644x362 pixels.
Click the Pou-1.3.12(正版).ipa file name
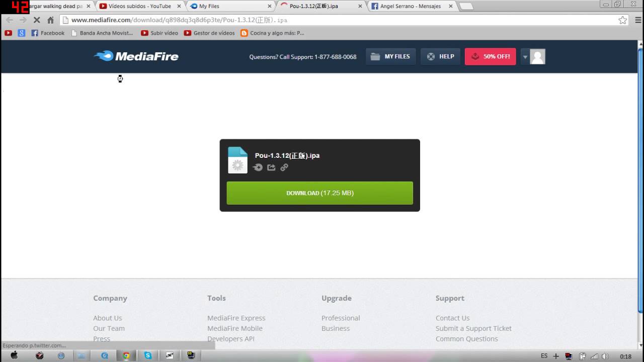point(287,155)
